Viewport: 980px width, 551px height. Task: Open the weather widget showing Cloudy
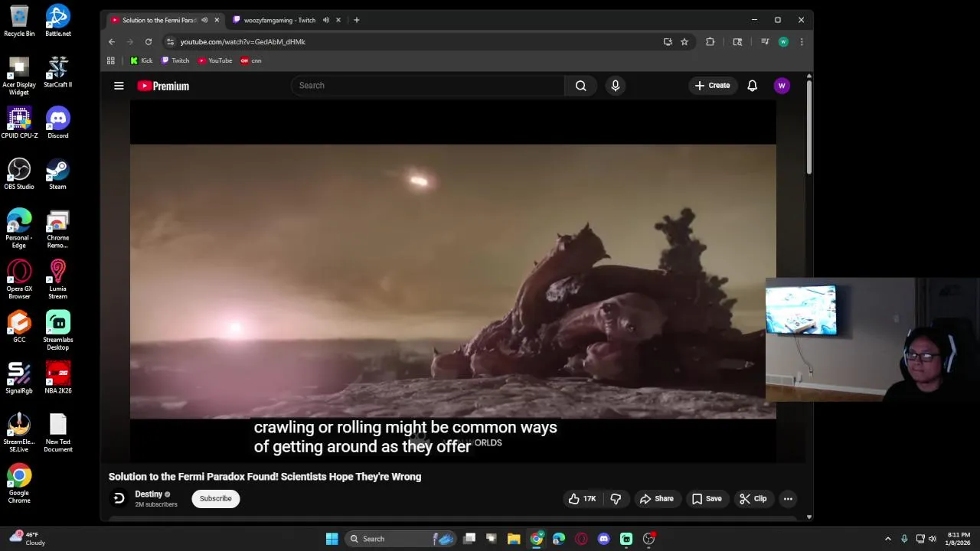click(x=27, y=539)
